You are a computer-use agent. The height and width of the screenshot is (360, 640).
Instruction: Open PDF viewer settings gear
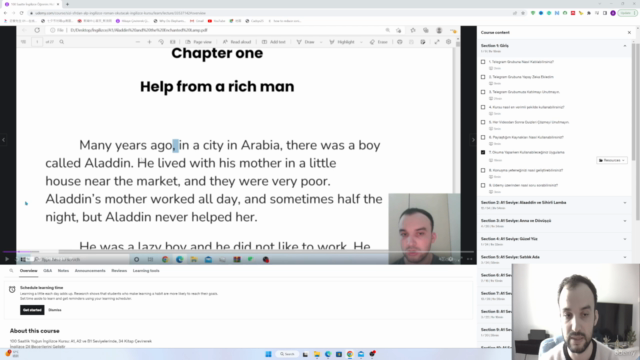point(449,42)
